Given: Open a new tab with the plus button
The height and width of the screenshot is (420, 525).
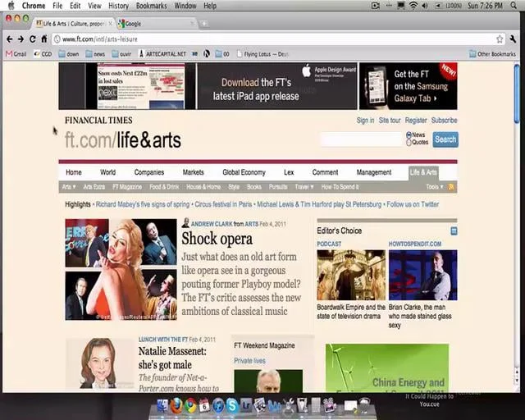Looking at the screenshot, I should (204, 24).
